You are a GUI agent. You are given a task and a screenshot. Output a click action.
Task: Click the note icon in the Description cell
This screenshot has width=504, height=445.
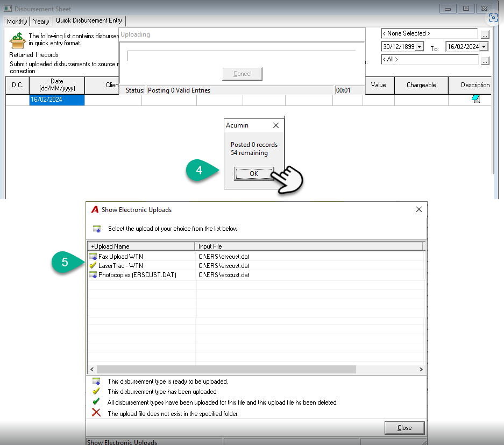coord(475,99)
